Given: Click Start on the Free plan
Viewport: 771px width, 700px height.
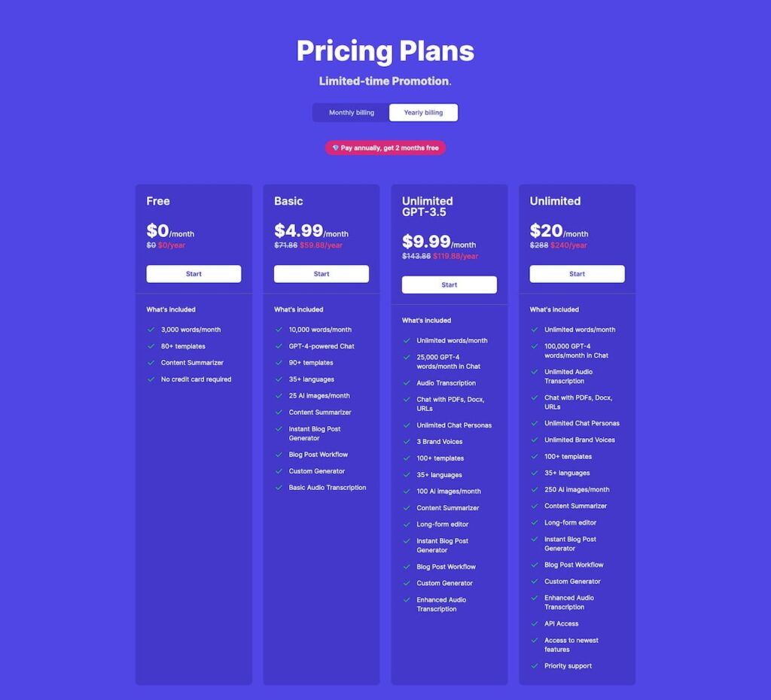Looking at the screenshot, I should click(194, 273).
